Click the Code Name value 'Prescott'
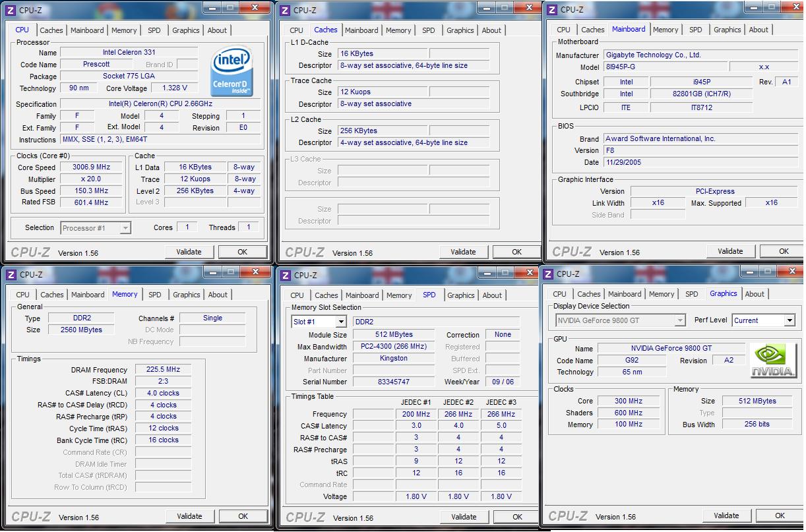Image resolution: width=806 pixels, height=532 pixels. click(96, 64)
